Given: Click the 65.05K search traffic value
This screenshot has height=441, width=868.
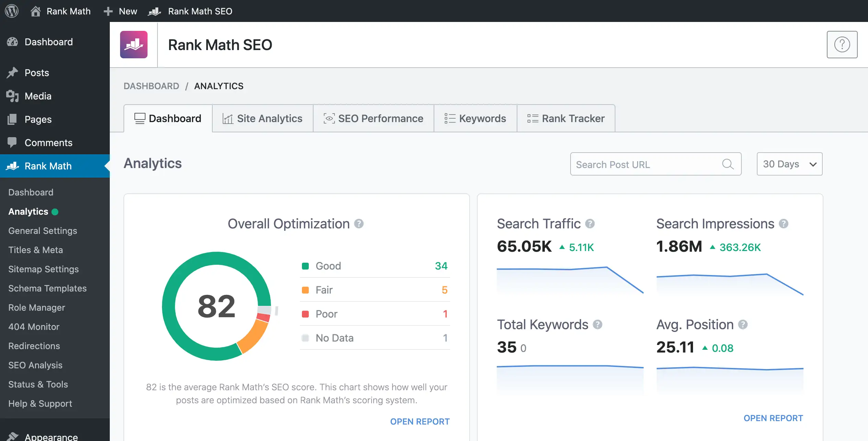Looking at the screenshot, I should coord(524,246).
